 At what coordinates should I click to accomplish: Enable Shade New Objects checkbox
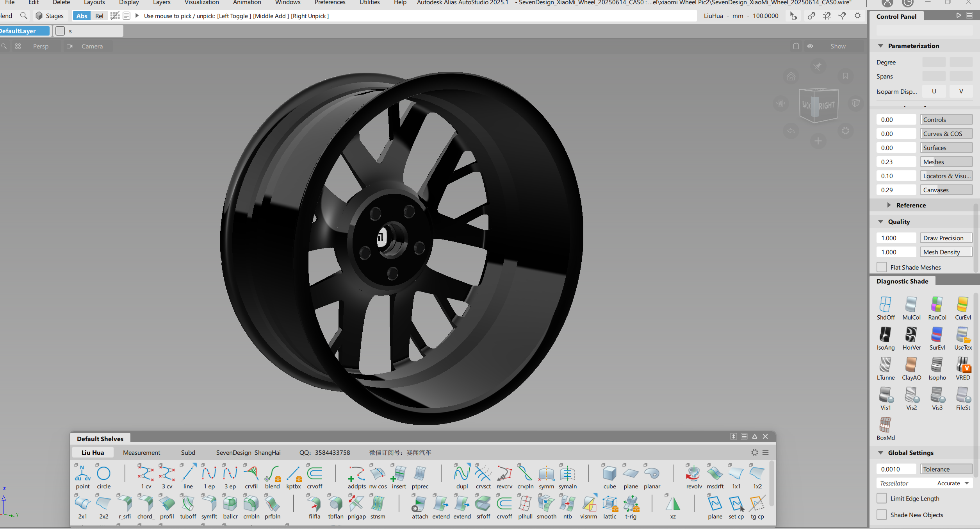point(882,515)
